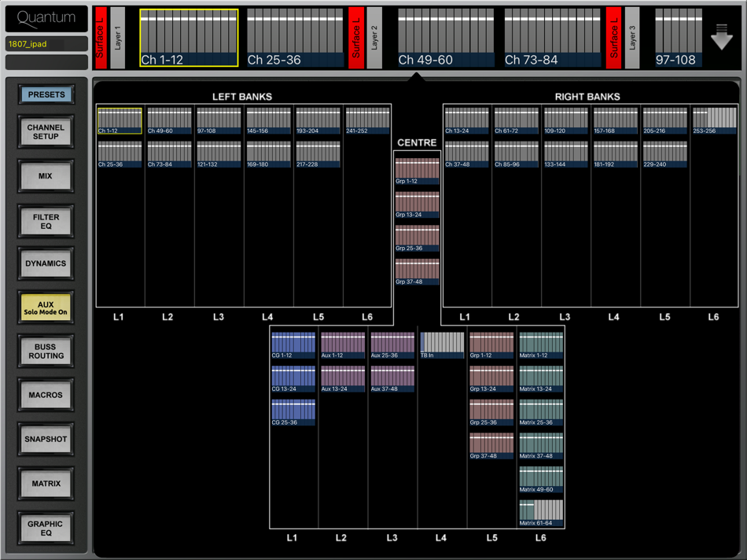The height and width of the screenshot is (560, 747).
Task: Select right bank 253-256 thumbnail
Action: [714, 120]
